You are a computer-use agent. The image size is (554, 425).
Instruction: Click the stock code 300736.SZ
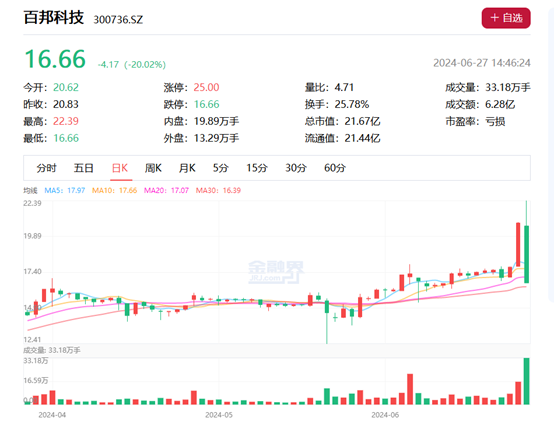click(x=118, y=20)
